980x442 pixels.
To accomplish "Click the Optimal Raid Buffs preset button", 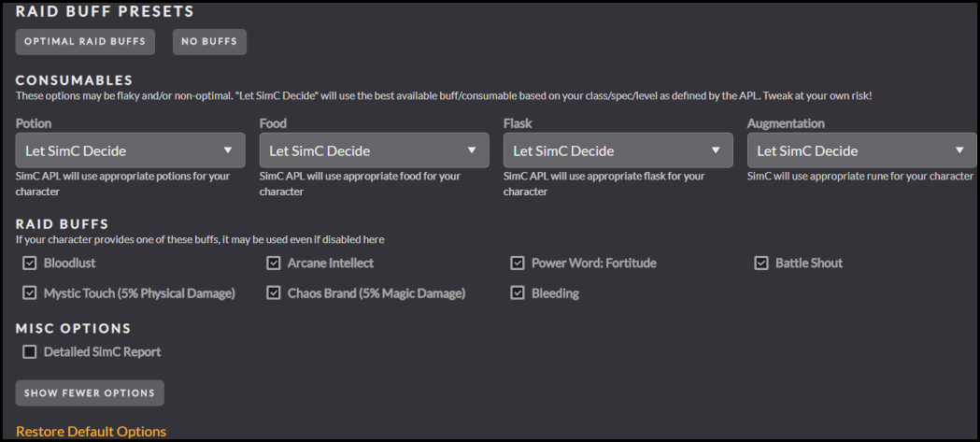I will (x=85, y=41).
